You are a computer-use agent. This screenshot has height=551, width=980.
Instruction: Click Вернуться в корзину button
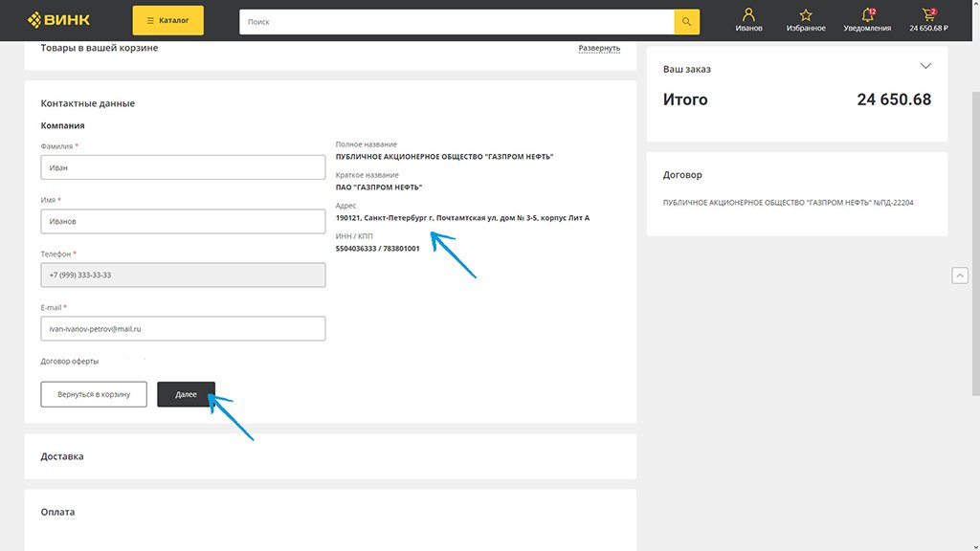[x=94, y=394]
